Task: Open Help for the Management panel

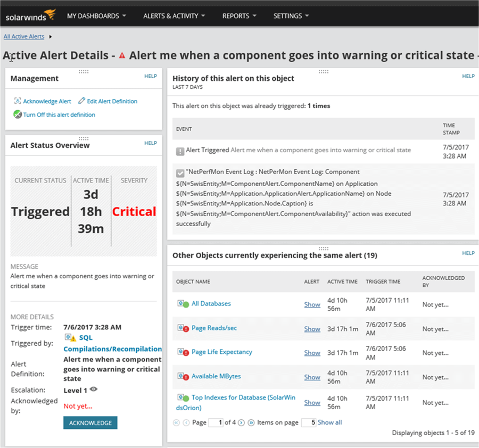Action: pyautogui.click(x=151, y=76)
